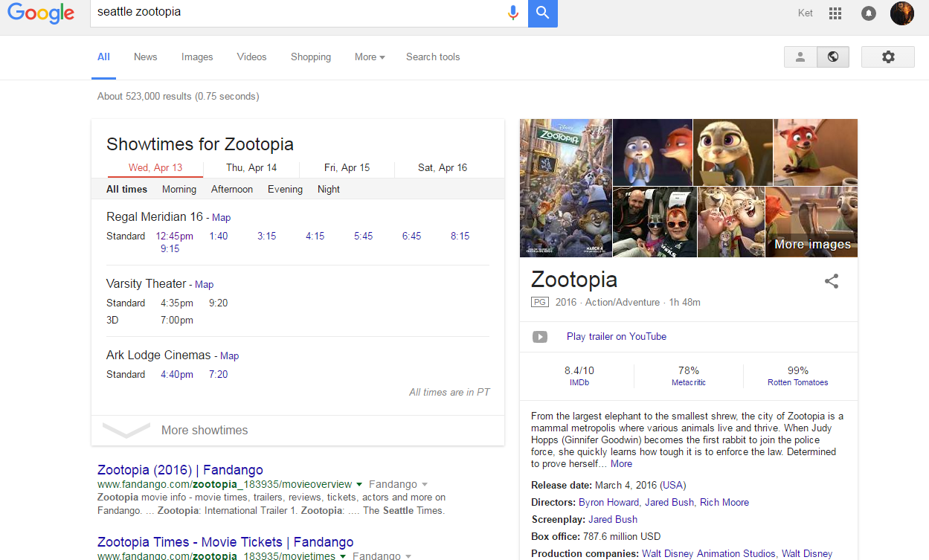Filter showtimes by All times
The width and height of the screenshot is (929, 560).
pos(126,189)
